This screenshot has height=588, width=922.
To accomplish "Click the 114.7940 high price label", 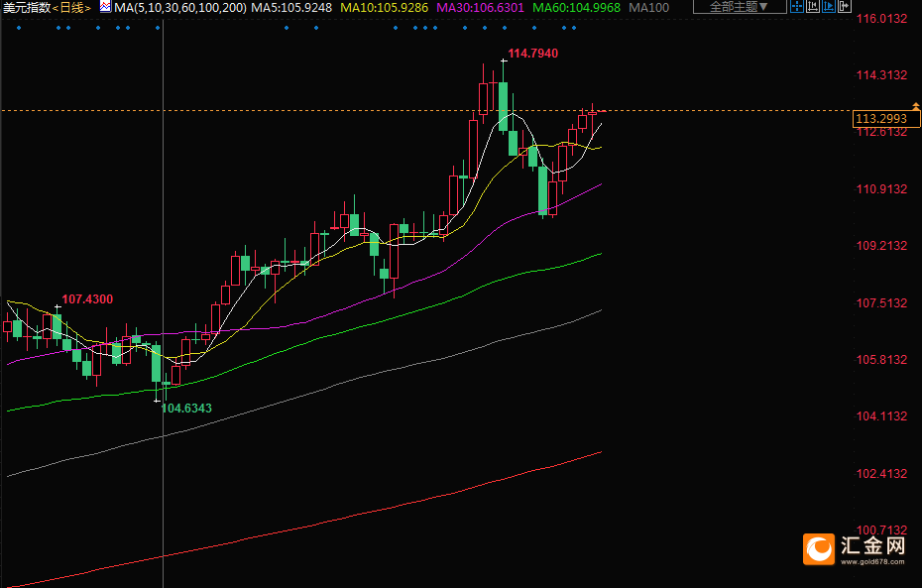I will point(532,53).
